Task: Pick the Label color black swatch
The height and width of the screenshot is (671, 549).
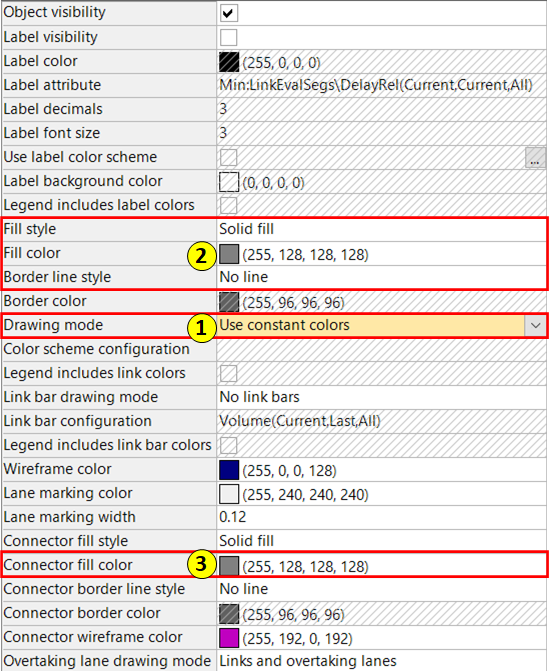Action: [229, 62]
